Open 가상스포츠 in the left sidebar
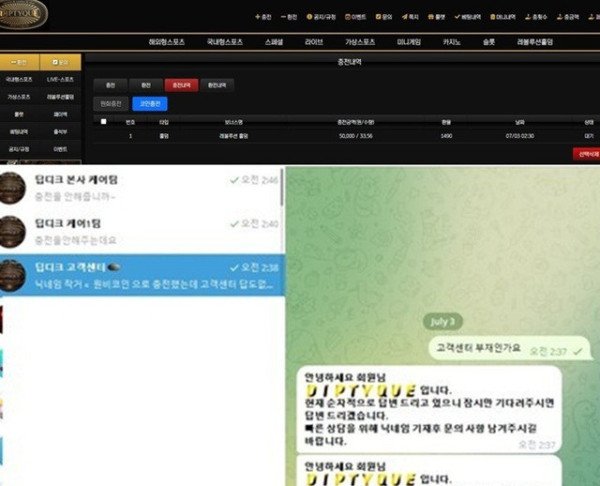 tap(19, 97)
